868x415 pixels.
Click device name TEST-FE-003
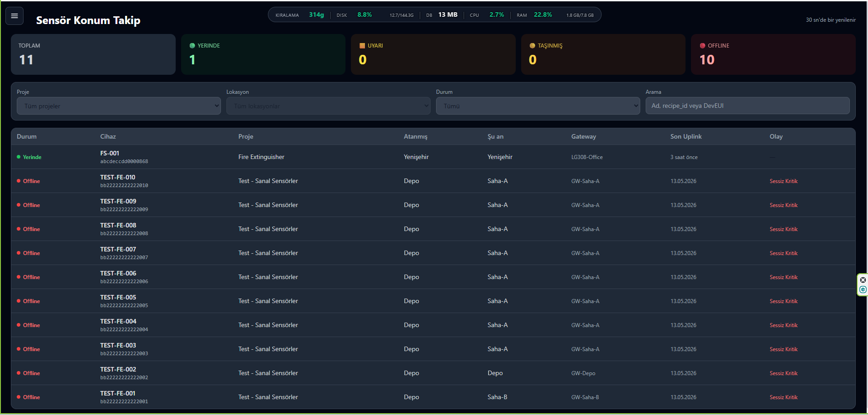click(118, 345)
